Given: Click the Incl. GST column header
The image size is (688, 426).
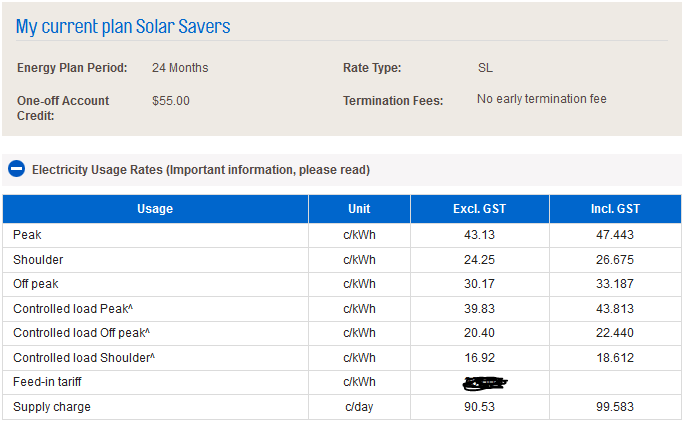Looking at the screenshot, I should point(615,209).
